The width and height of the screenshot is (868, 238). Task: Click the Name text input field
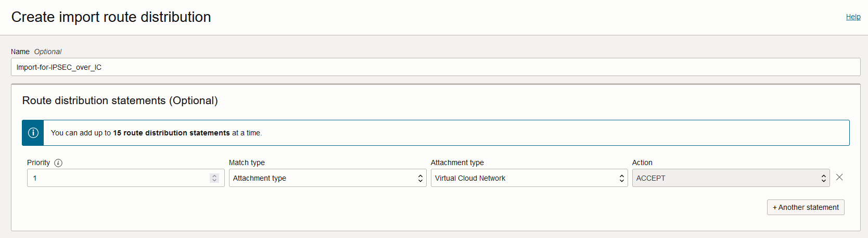435,67
